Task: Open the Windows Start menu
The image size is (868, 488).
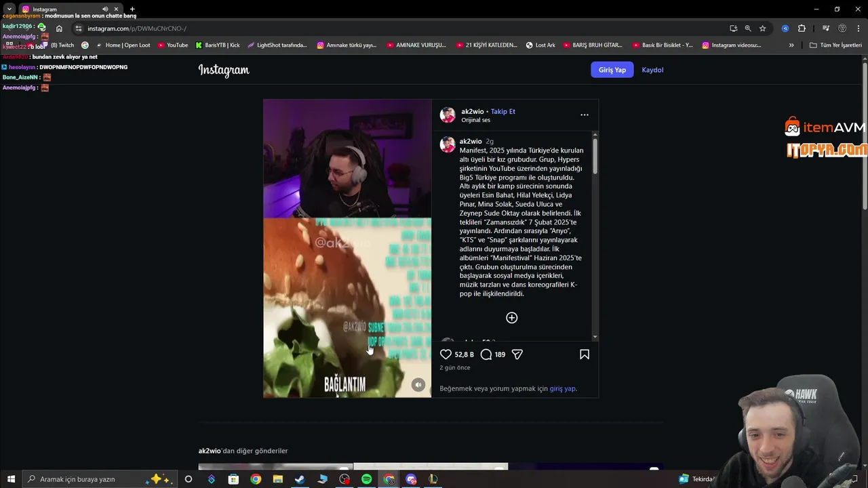Action: tap(11, 479)
